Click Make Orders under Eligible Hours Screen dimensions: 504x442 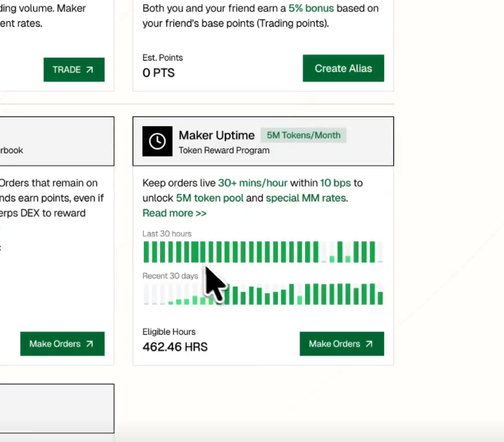coord(341,344)
